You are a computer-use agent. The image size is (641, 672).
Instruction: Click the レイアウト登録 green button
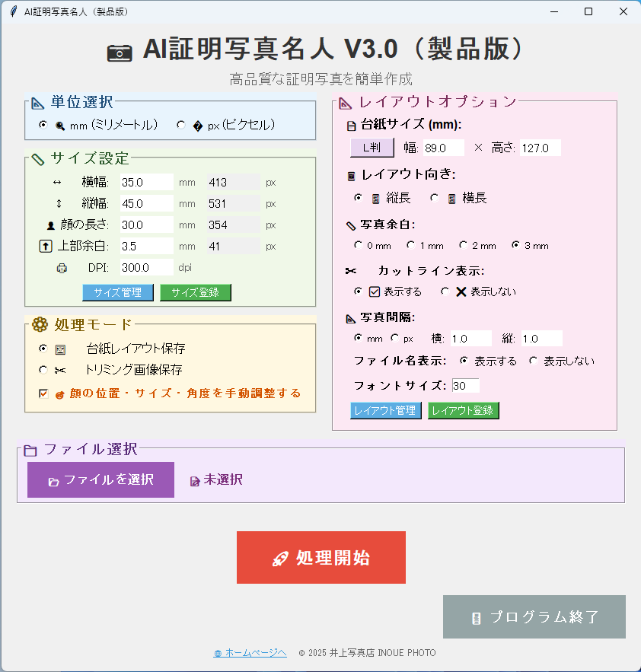(463, 410)
